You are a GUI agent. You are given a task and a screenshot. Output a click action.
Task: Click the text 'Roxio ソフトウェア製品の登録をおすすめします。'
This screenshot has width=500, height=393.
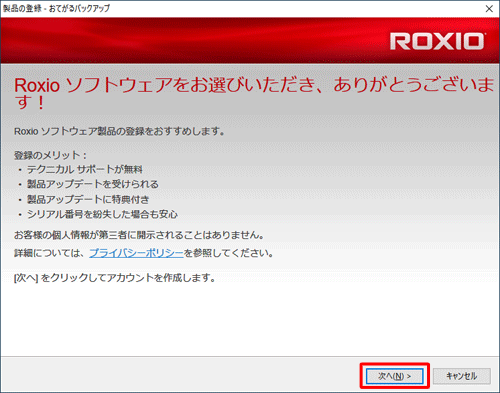pos(119,132)
